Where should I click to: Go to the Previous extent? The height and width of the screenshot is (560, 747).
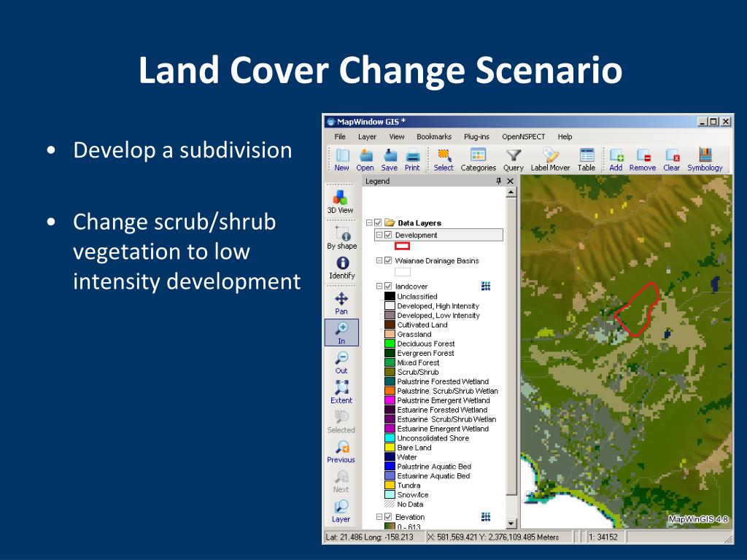[341, 451]
